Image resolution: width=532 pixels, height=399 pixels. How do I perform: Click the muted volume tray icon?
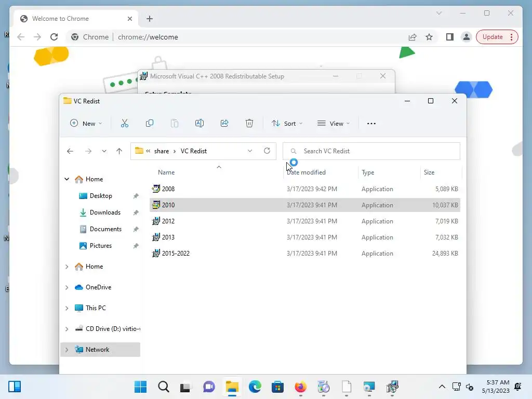[x=470, y=387]
